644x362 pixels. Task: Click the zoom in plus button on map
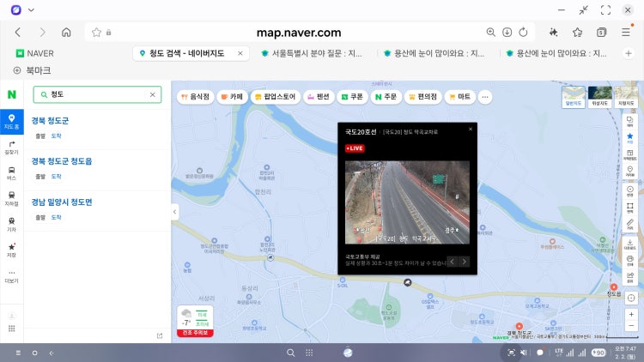point(630,314)
